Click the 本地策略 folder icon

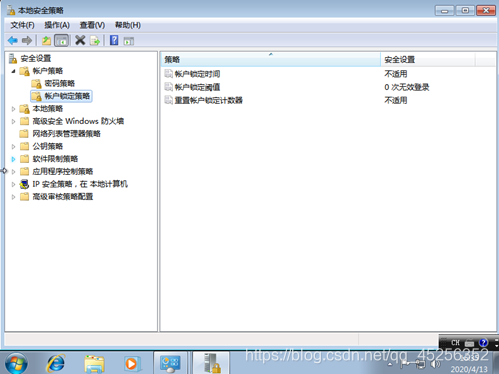pyautogui.click(x=24, y=109)
